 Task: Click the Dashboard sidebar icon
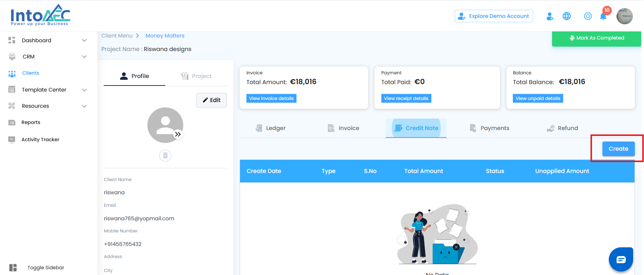coord(12,40)
